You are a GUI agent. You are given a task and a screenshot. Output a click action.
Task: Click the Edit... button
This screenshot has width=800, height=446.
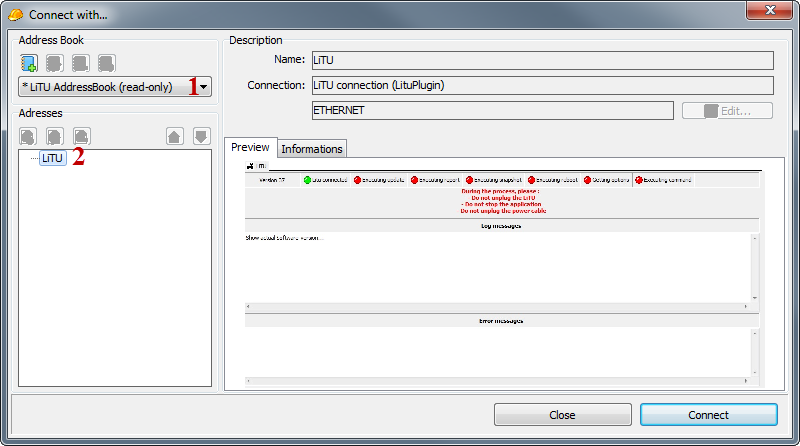[x=727, y=111]
